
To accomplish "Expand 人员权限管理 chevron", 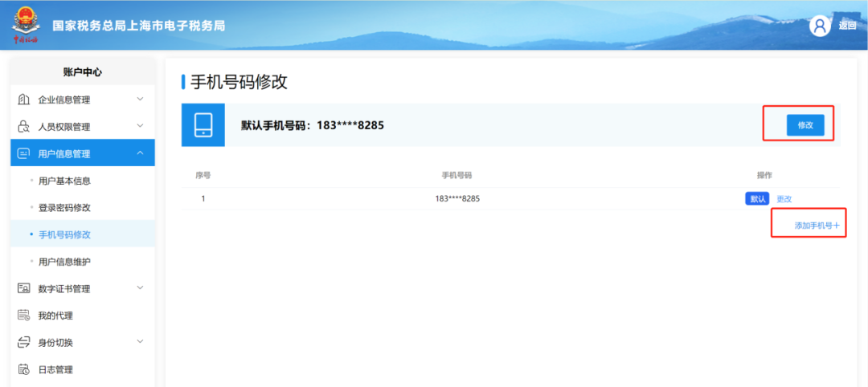I will [x=140, y=126].
